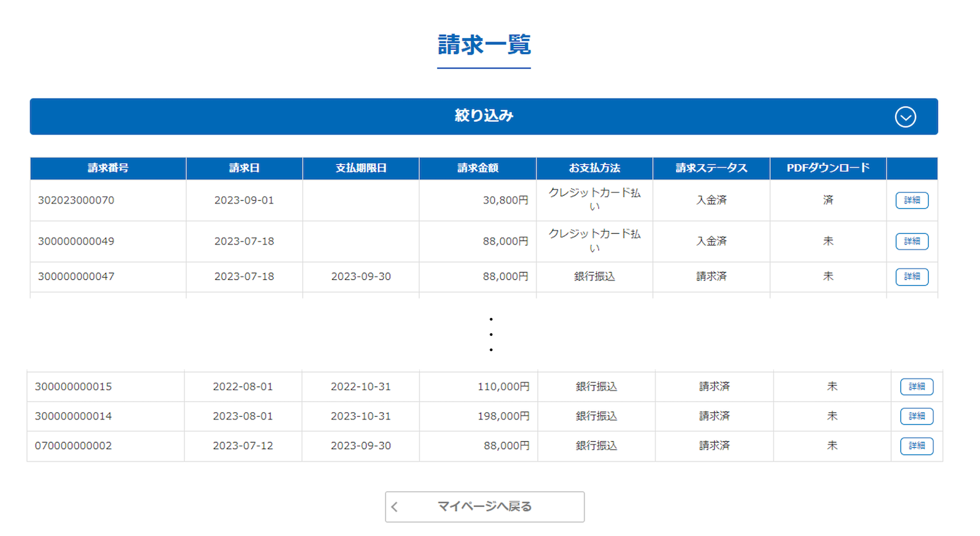Click the 請求金額 column header
This screenshot has width=980, height=536.
478,168
